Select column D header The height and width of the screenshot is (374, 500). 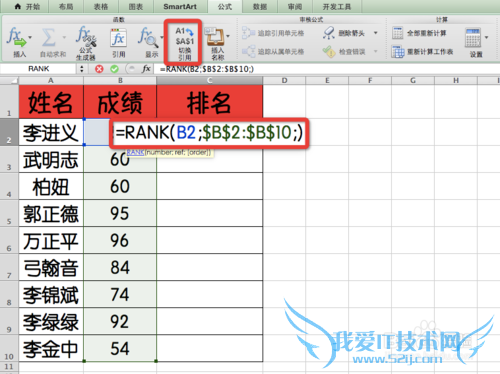pos(284,80)
